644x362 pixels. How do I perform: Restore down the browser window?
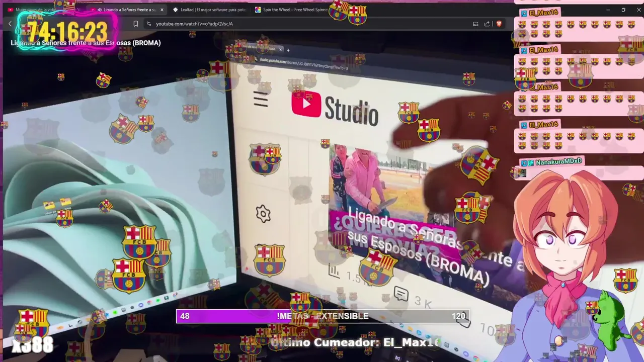(623, 10)
